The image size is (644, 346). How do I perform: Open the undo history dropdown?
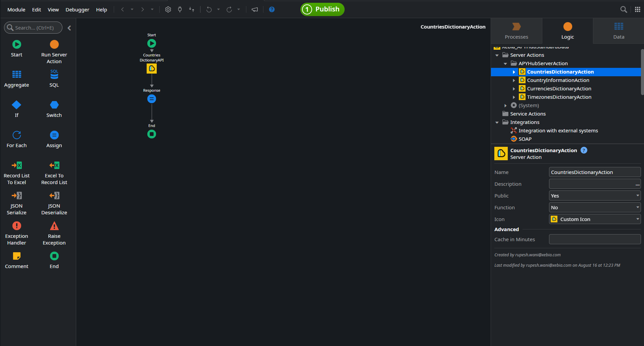pos(218,9)
